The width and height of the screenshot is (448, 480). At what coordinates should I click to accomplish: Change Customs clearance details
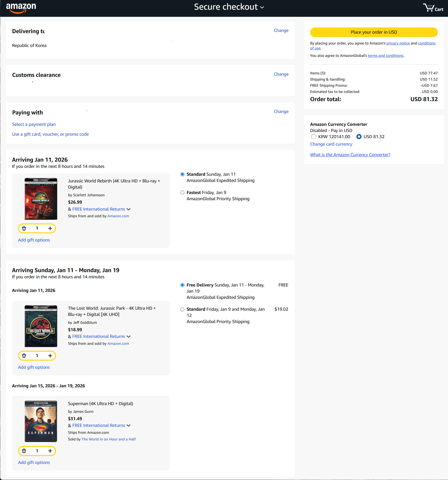[x=281, y=74]
